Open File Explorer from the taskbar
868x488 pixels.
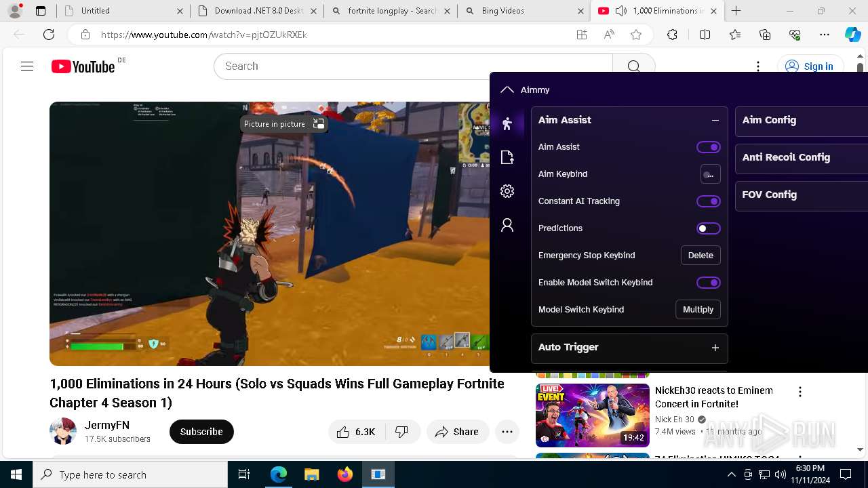311,474
